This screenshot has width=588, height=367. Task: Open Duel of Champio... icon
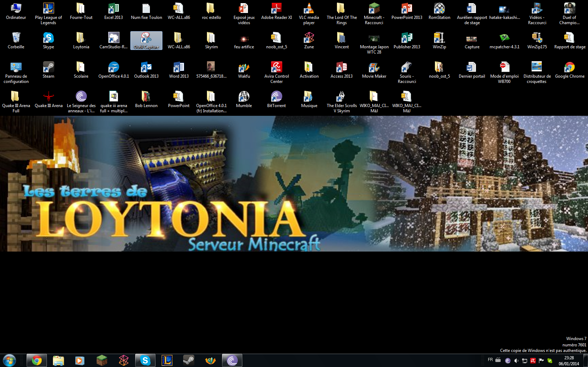click(x=569, y=14)
